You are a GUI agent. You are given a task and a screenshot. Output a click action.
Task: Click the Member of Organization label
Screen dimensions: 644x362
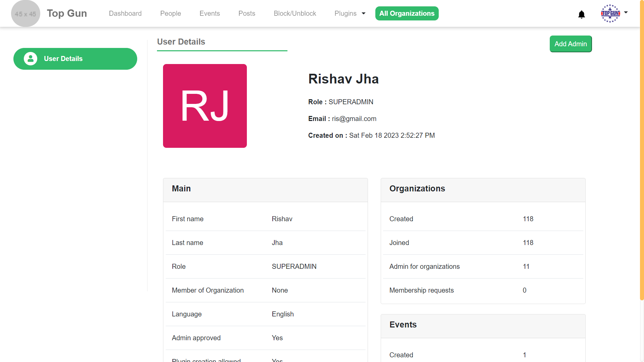[208, 290]
